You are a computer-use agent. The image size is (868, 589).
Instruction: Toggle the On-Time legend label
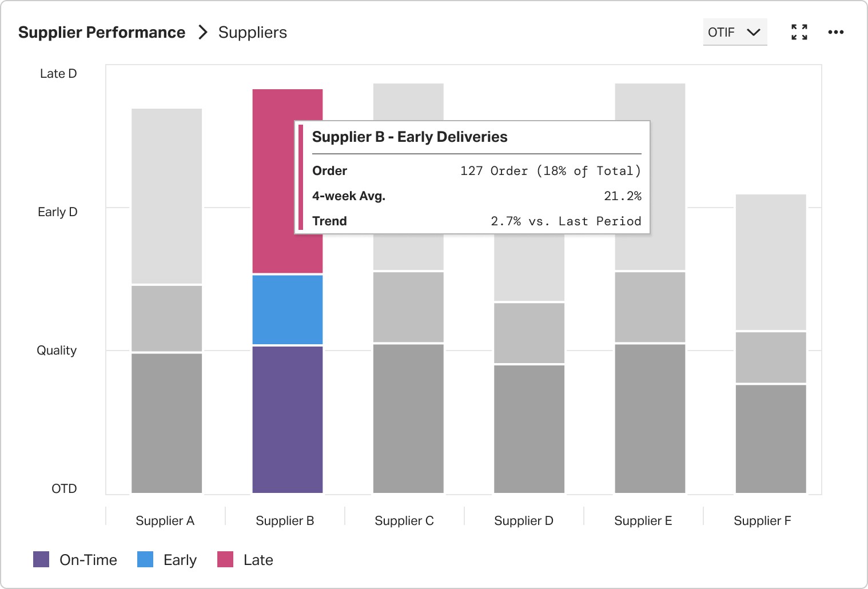click(x=88, y=560)
